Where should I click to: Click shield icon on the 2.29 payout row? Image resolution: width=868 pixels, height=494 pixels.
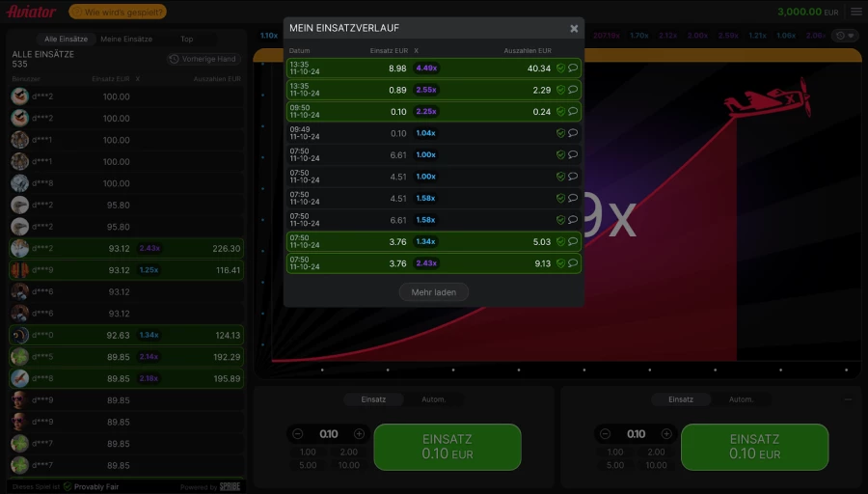tap(560, 90)
